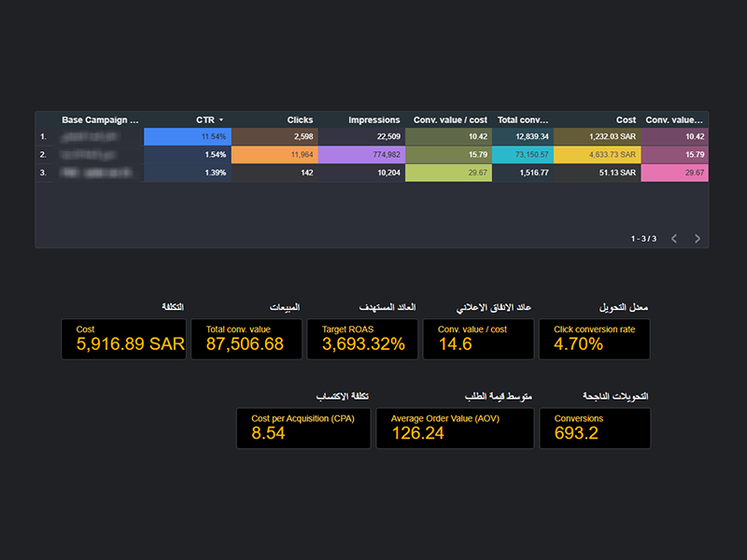
Task: Open the Click conversion rate scorecard
Action: pos(594,340)
